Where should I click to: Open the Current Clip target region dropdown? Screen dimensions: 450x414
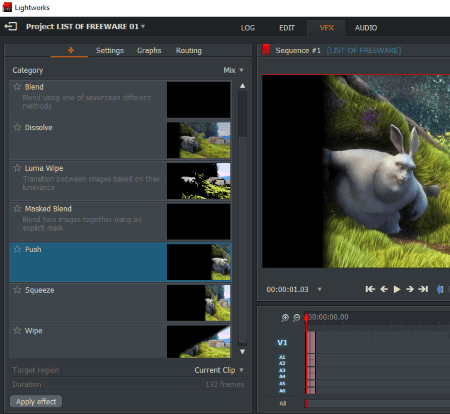(x=219, y=370)
